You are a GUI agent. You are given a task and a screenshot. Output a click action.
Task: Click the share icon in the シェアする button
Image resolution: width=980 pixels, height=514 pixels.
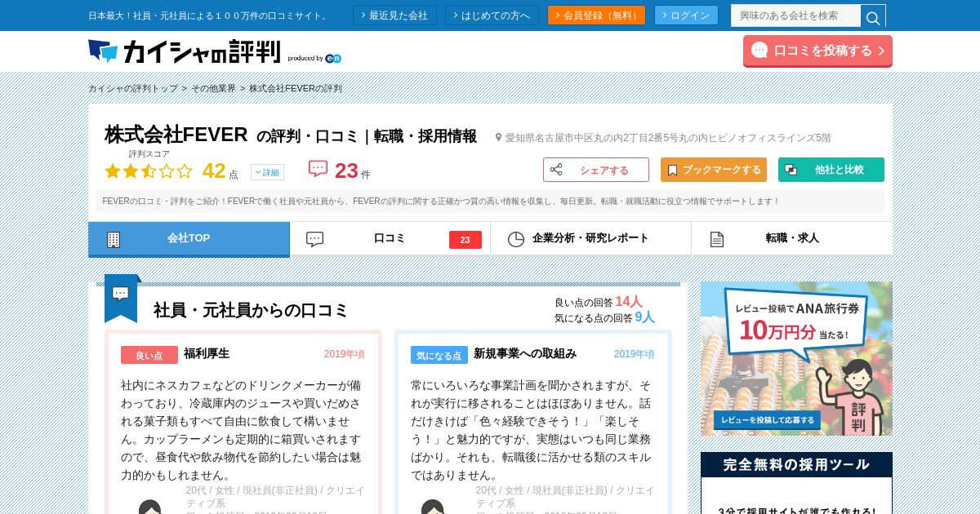(556, 170)
